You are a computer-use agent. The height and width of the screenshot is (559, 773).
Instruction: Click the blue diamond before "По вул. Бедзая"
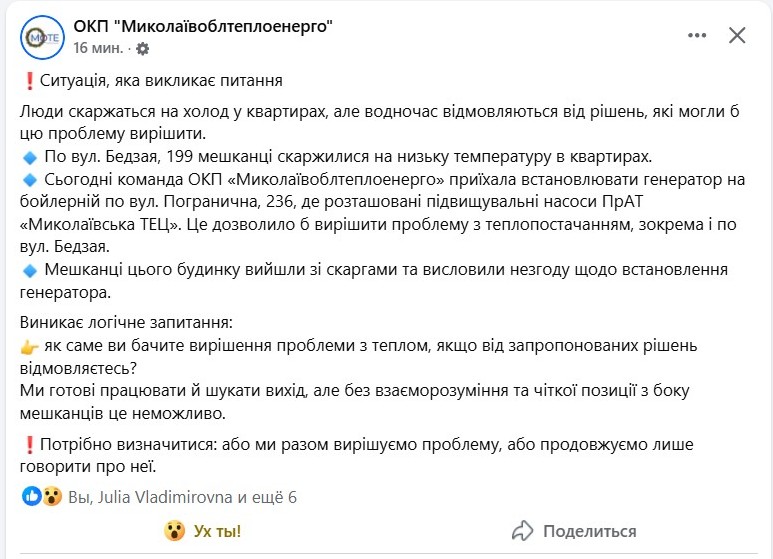[x=28, y=157]
